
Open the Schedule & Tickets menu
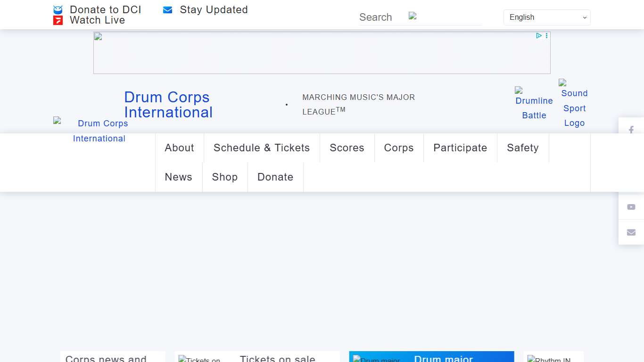tap(262, 148)
